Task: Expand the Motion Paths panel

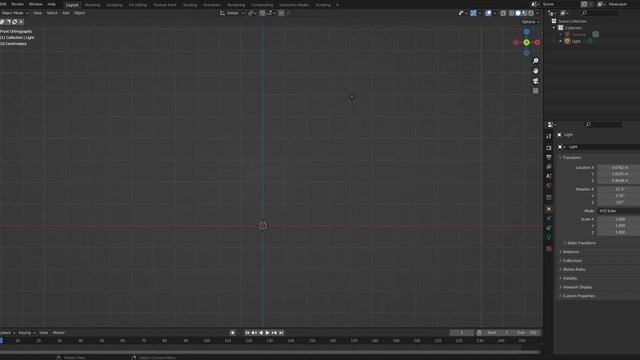Action: click(x=573, y=269)
